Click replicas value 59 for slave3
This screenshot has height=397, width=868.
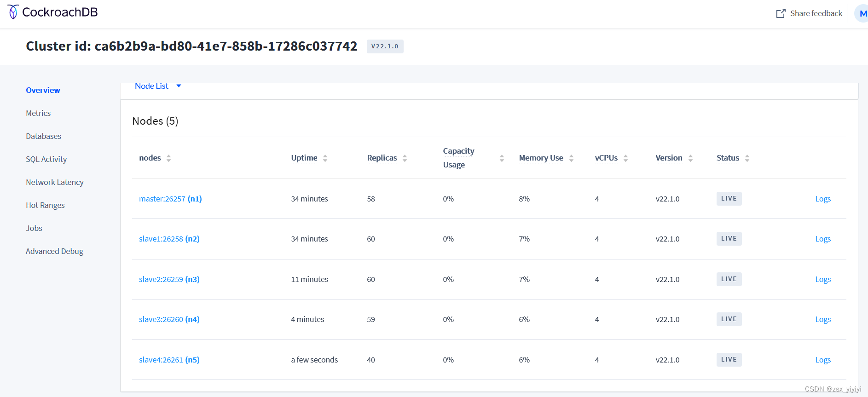pos(371,319)
